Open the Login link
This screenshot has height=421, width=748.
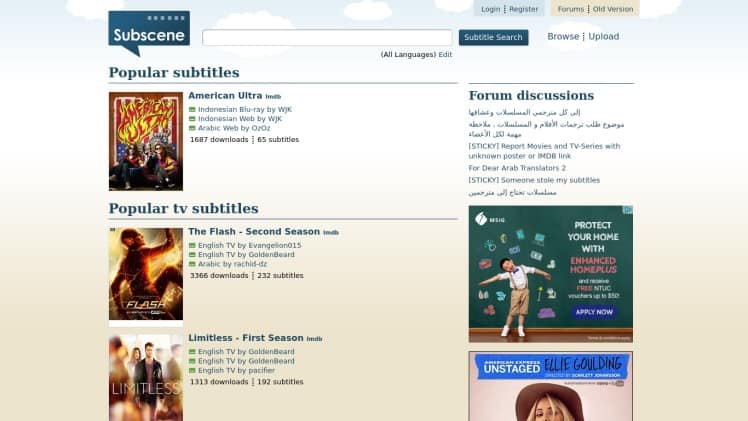490,9
